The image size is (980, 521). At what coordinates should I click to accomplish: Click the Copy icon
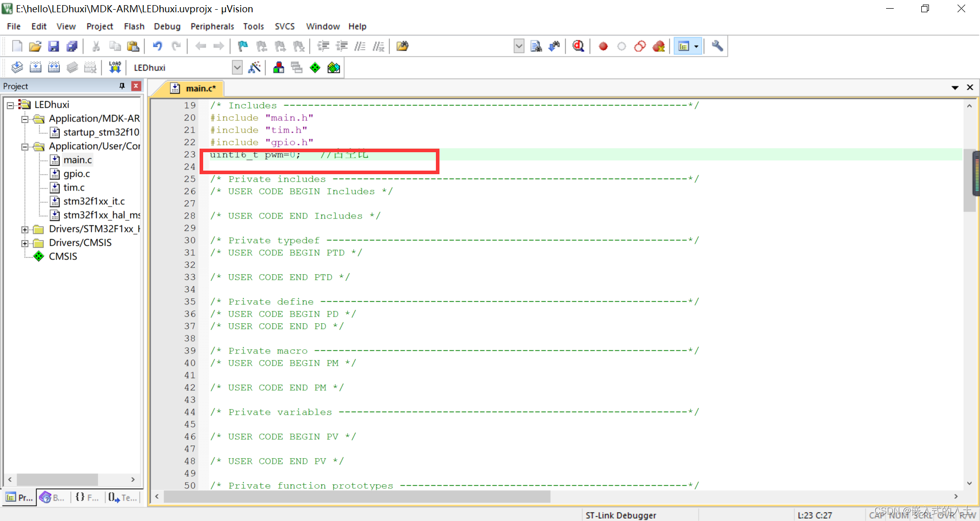pyautogui.click(x=115, y=46)
